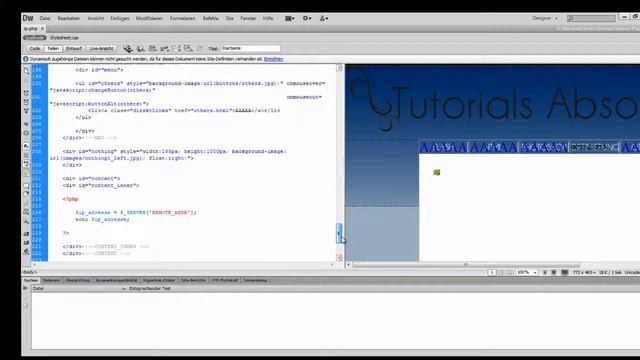Select the Referenz tab in the results panel
640x360 pixels.
pyautogui.click(x=51, y=280)
